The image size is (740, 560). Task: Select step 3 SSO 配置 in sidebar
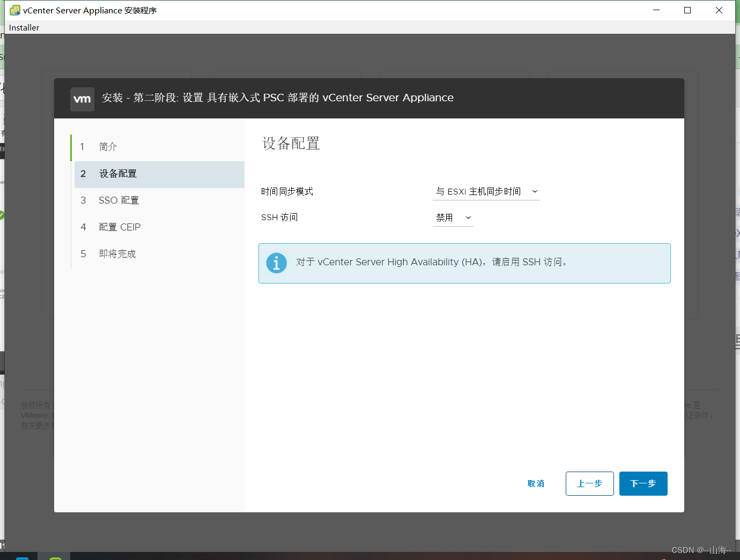158,200
